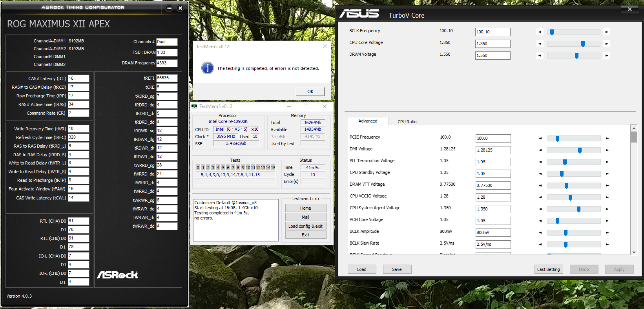Screen dimensions: 644x309
Task: Minimize the ASRock Timing Configurator window
Action: [x=170, y=8]
